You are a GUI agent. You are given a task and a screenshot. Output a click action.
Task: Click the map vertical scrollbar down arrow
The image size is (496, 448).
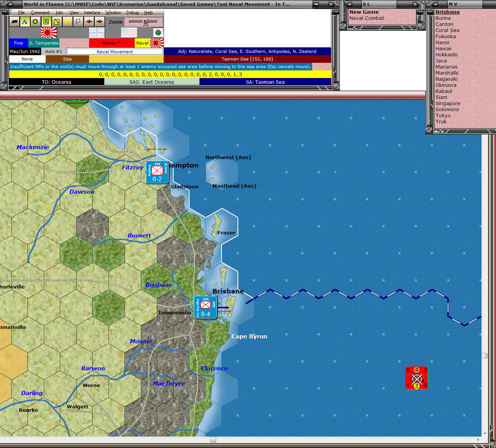485,434
